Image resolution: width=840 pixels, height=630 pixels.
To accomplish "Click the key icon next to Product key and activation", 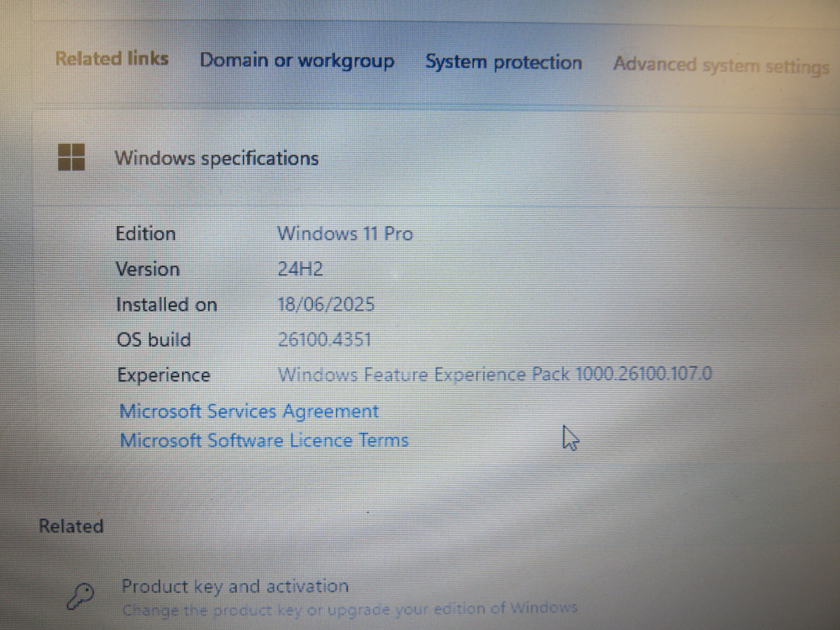I will point(81,596).
